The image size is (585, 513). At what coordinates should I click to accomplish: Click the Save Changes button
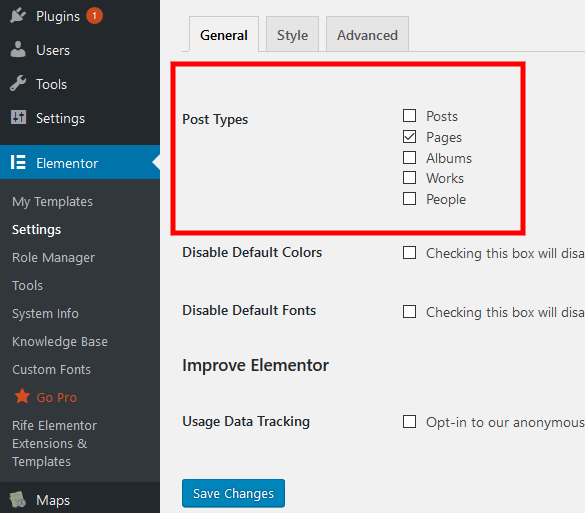click(233, 493)
